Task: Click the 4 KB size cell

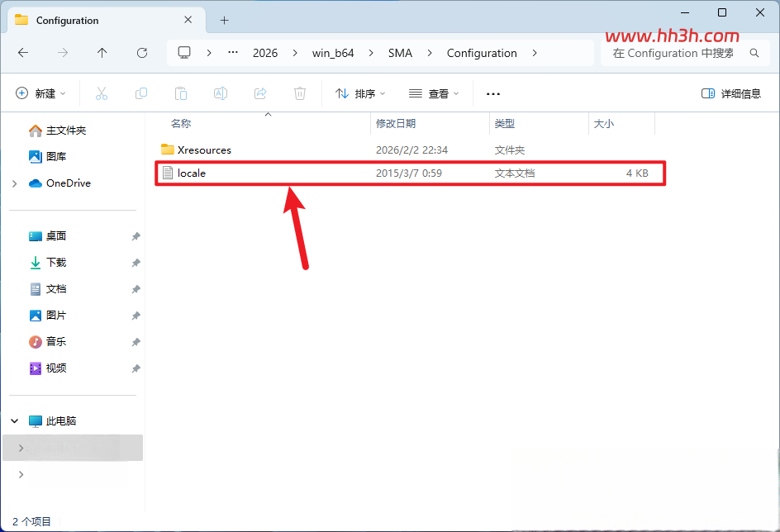Action: 637,173
